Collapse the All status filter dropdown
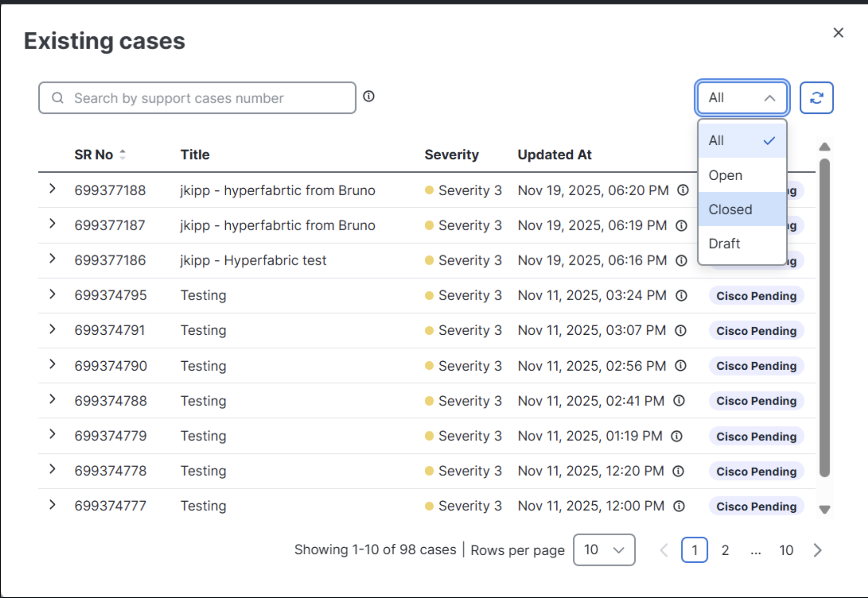Viewport: 868px width, 598px height. 742,98
